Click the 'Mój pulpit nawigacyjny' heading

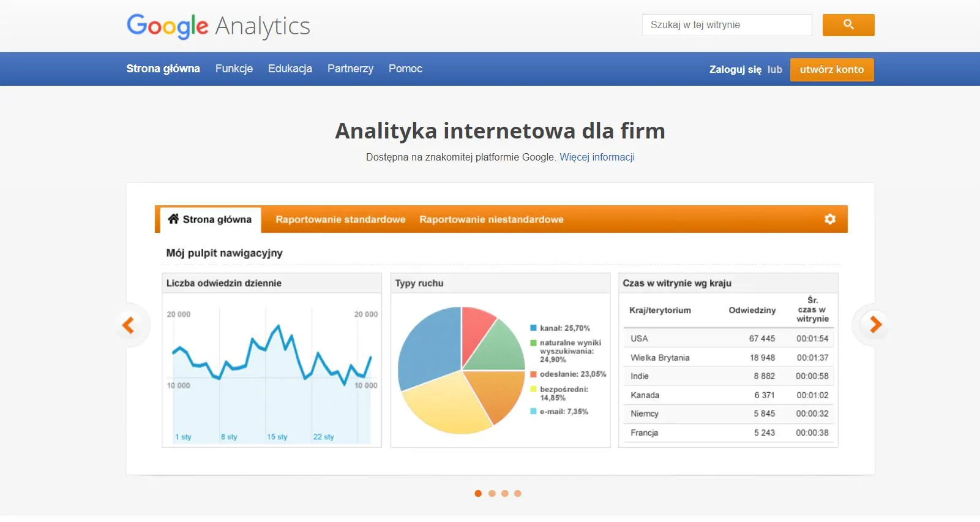tap(224, 253)
